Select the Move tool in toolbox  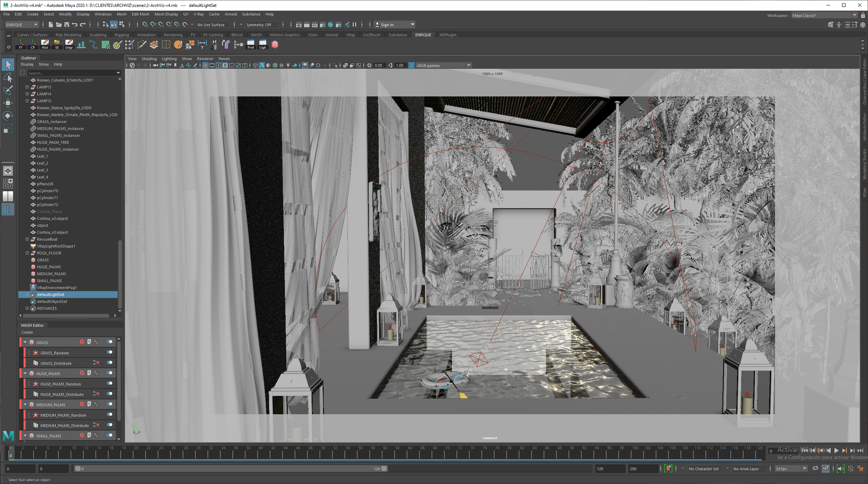coord(8,103)
